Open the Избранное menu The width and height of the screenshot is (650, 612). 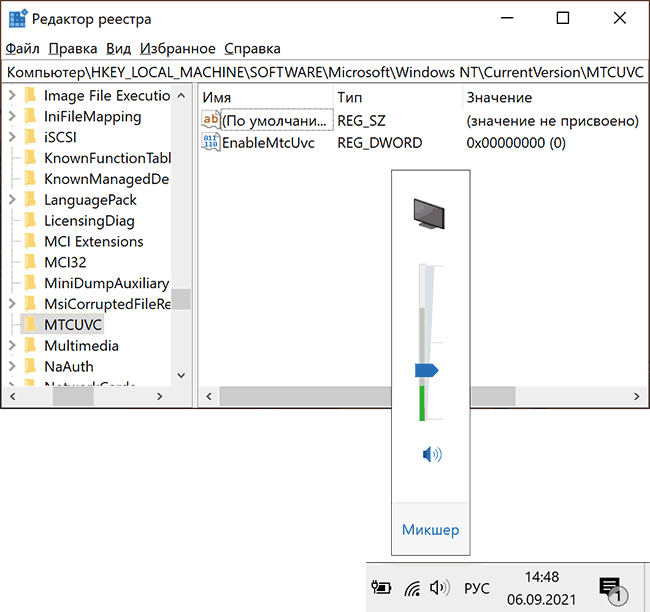pyautogui.click(x=177, y=49)
